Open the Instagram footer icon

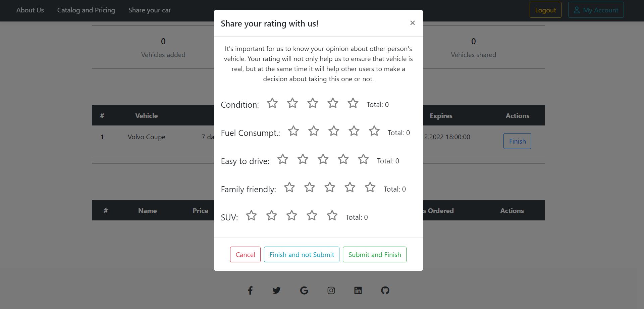click(x=331, y=291)
